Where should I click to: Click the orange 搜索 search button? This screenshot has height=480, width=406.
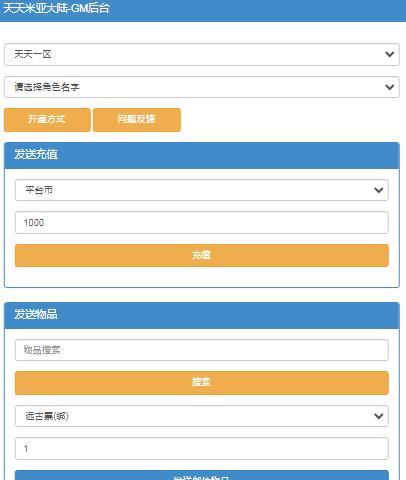point(202,382)
